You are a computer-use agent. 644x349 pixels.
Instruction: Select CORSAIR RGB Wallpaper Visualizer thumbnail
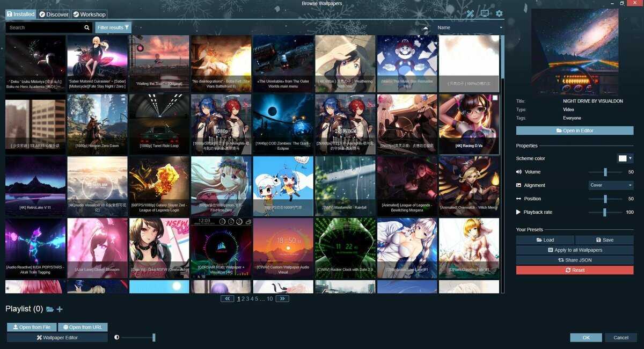pos(221,248)
